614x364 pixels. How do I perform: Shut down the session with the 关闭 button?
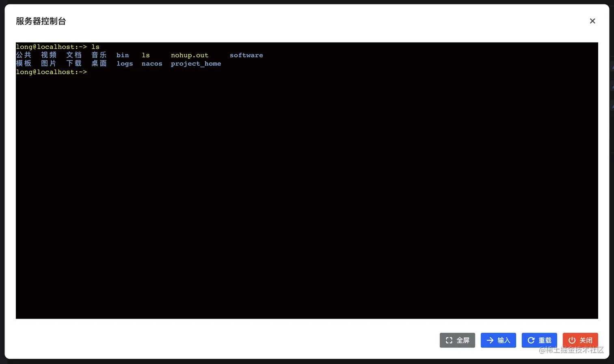point(580,340)
